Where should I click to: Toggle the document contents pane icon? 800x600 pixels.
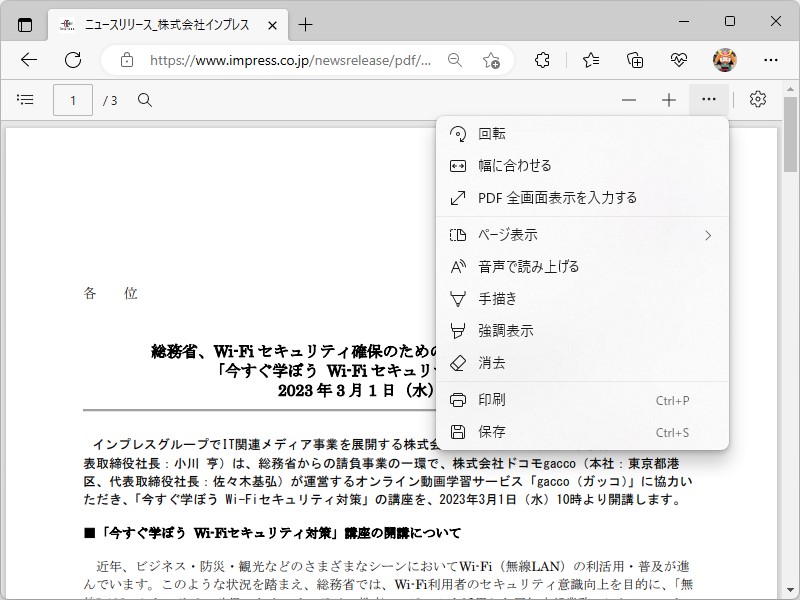tap(25, 99)
